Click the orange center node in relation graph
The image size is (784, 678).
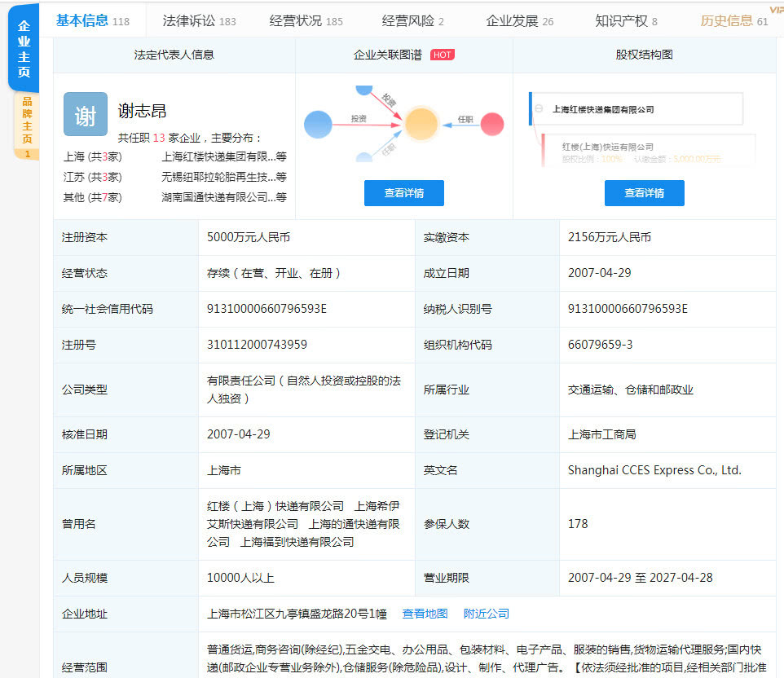click(x=421, y=124)
